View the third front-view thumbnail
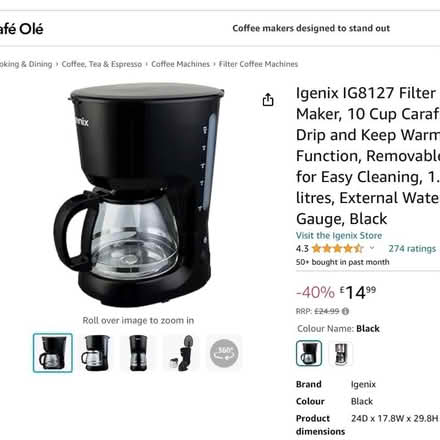The height and width of the screenshot is (440, 440). [138, 353]
